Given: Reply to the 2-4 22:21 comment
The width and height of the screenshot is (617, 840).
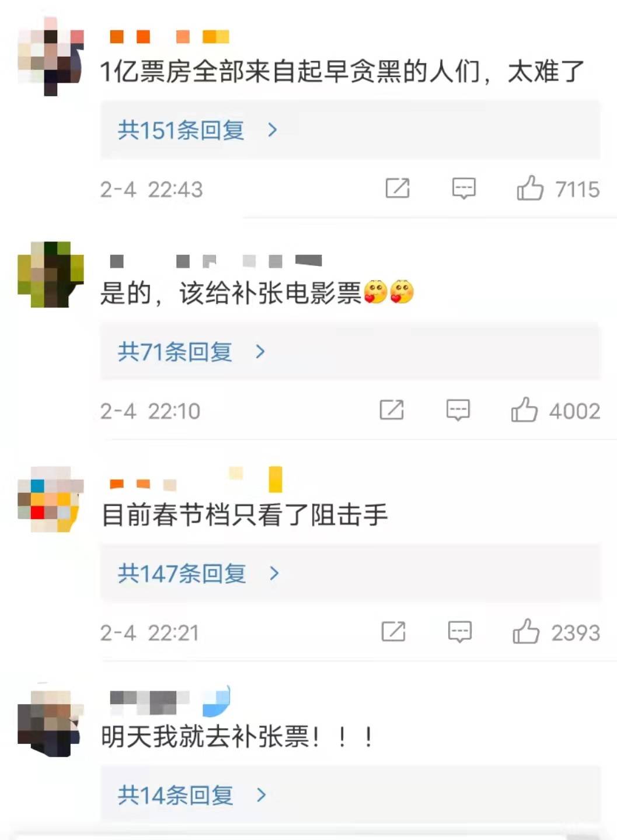Looking at the screenshot, I should [460, 632].
